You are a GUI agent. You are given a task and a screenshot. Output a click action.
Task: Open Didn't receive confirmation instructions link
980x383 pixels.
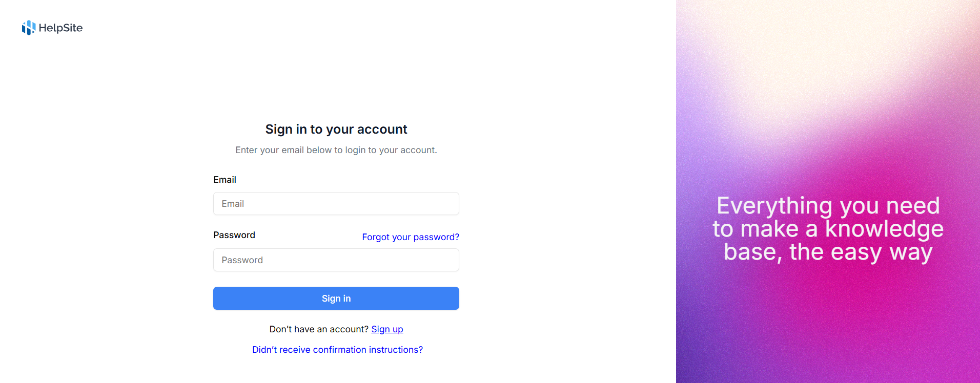click(337, 350)
